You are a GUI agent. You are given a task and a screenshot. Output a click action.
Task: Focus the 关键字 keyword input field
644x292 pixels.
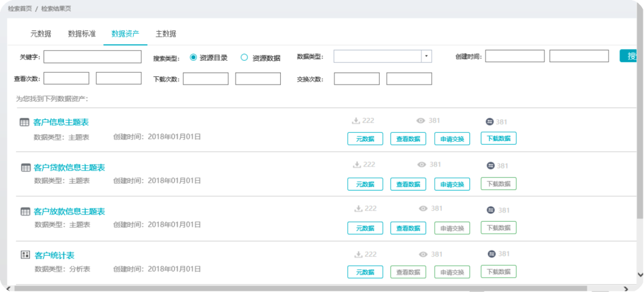point(92,57)
